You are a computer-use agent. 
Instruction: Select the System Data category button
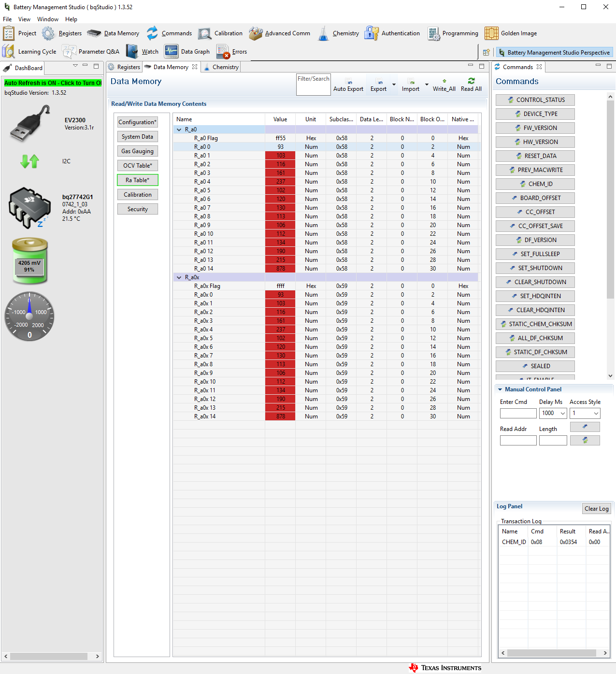pos(138,137)
